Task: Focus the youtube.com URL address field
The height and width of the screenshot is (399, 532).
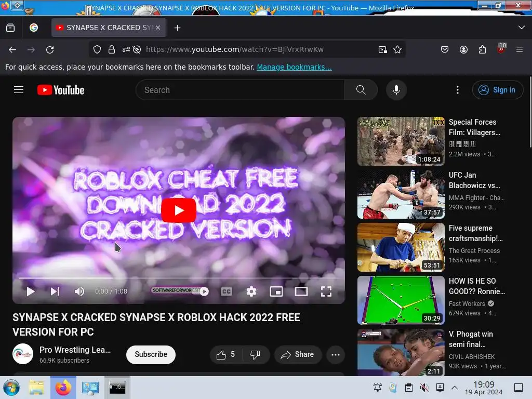Action: click(x=235, y=49)
